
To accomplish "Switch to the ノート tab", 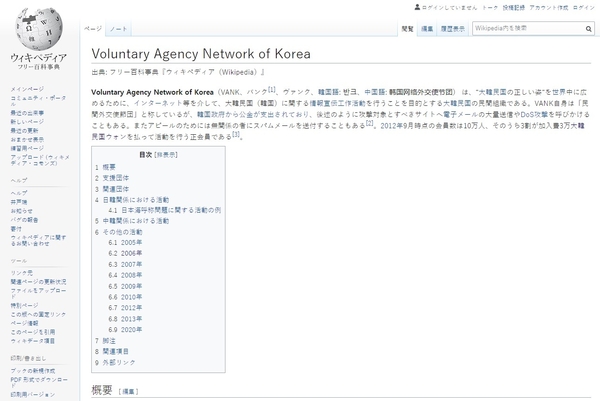I will (x=118, y=29).
